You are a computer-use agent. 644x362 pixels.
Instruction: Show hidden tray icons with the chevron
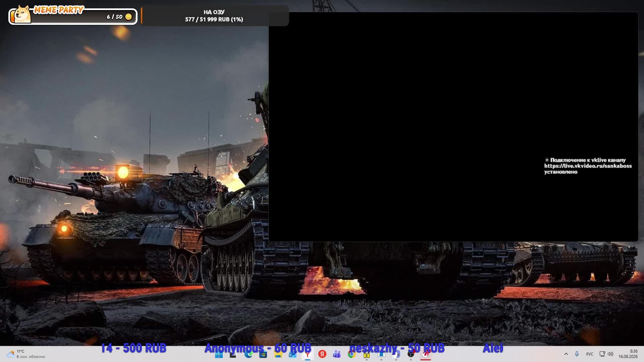coord(566,354)
